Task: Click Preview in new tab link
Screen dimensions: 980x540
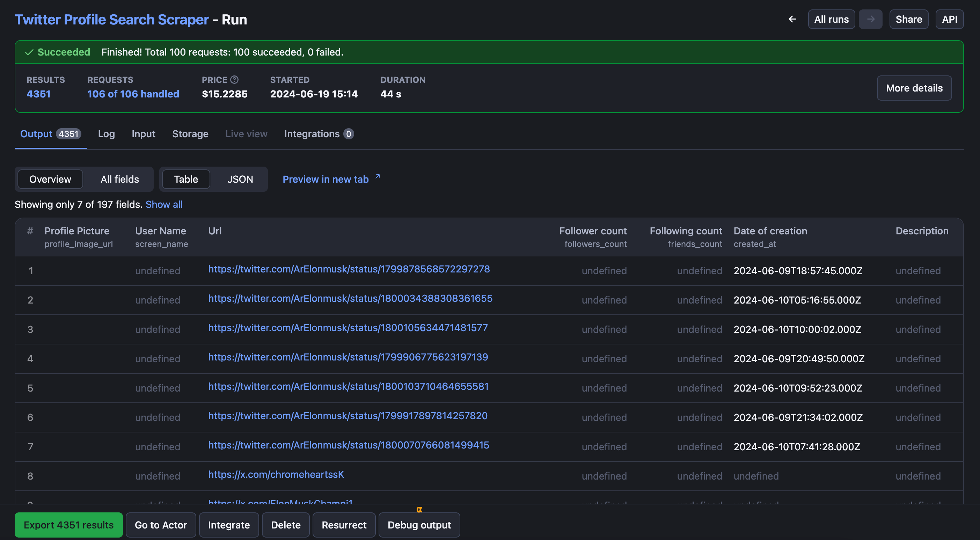Action: pyautogui.click(x=325, y=179)
